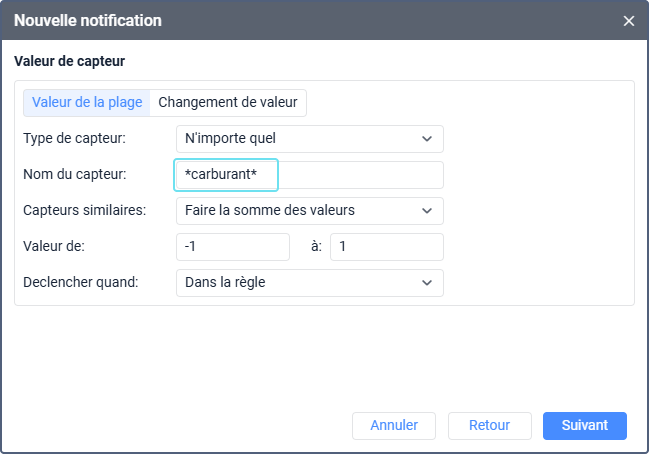Close the Nouvelle notification dialog
Screen dimensions: 649x454
coord(629,21)
